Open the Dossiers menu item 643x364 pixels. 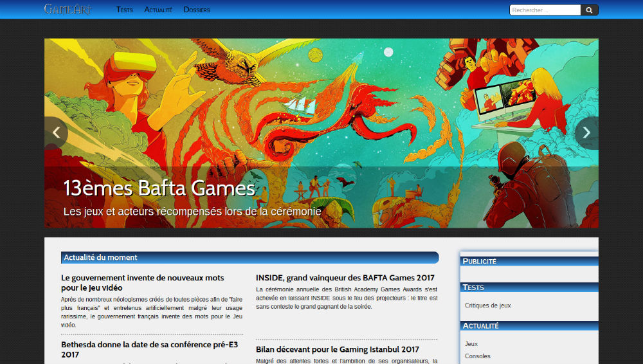[197, 10]
